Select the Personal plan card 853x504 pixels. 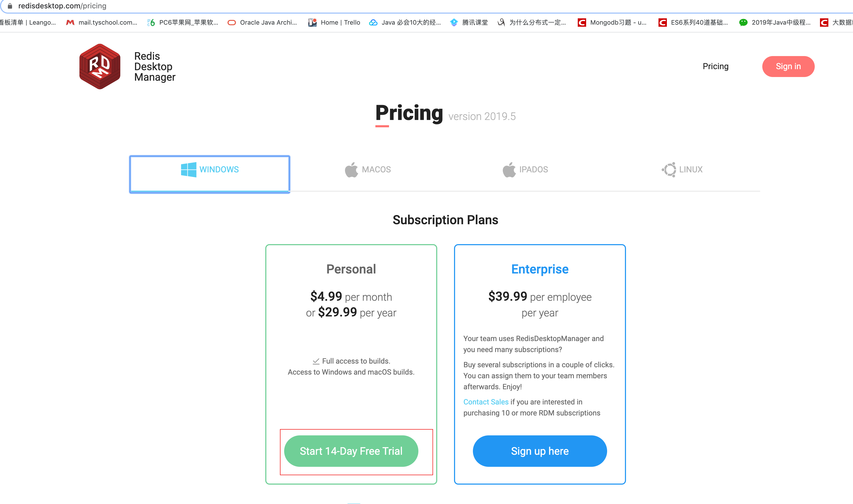351,269
